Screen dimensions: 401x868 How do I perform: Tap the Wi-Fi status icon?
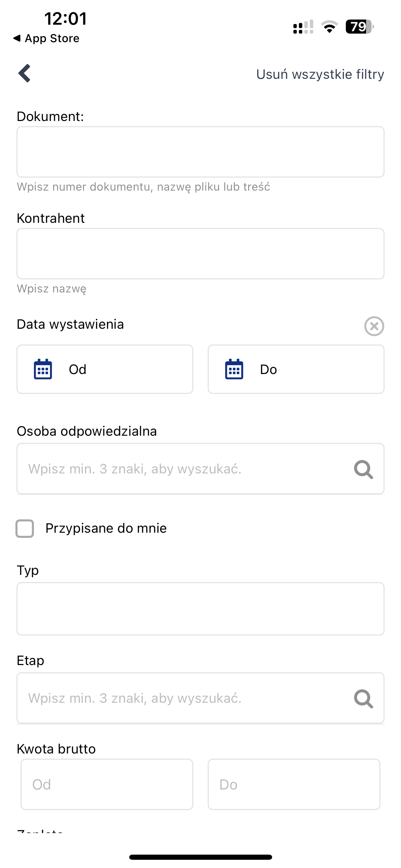coord(329,26)
